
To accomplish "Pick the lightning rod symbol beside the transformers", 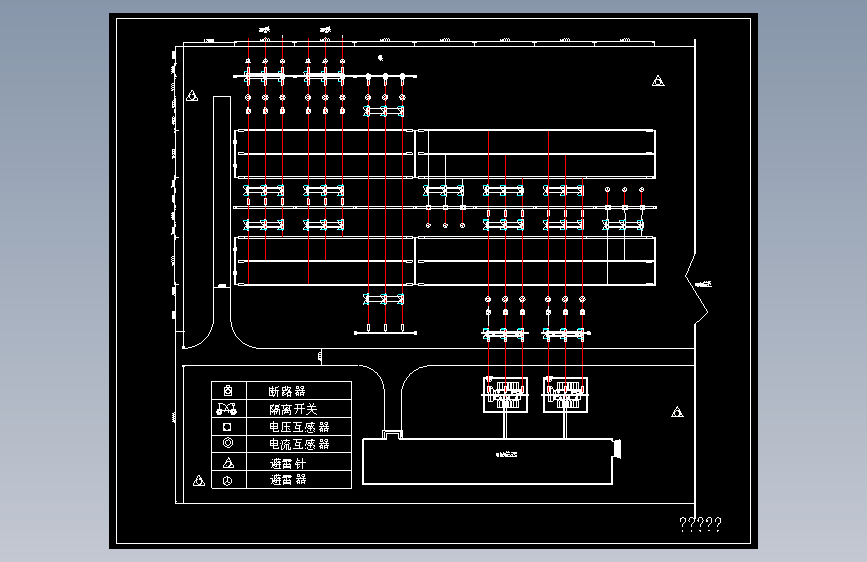I will (677, 412).
